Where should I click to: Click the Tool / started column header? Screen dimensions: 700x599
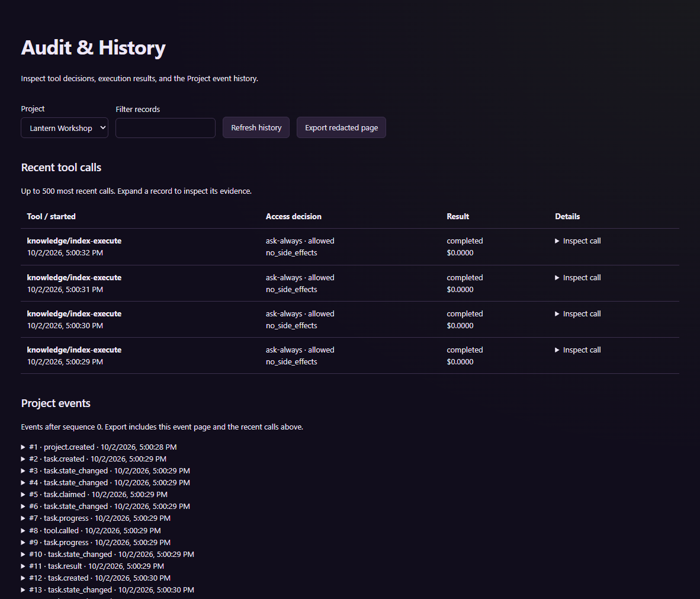coord(52,216)
